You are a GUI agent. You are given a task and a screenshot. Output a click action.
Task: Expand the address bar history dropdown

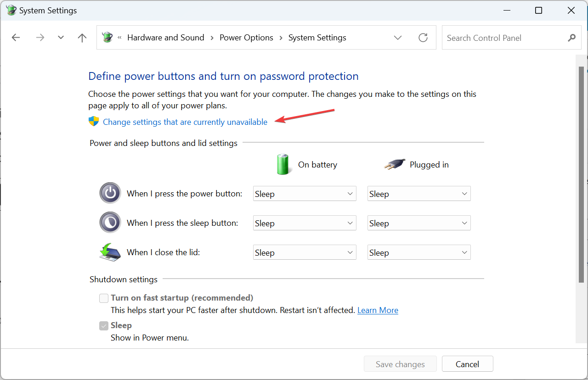click(398, 38)
